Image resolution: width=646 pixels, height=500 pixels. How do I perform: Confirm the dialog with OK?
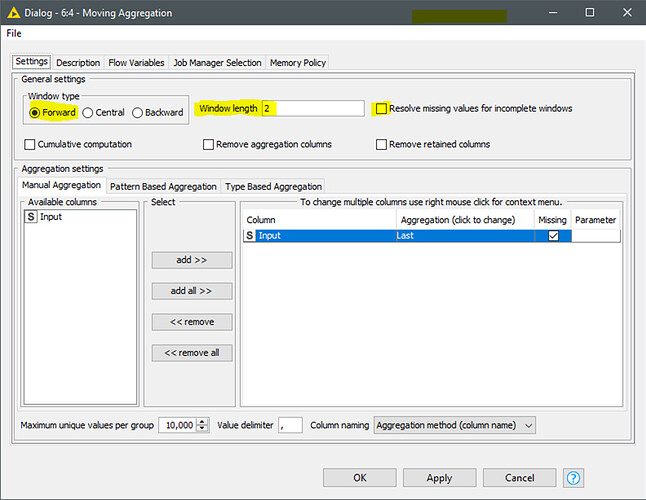[x=360, y=478]
